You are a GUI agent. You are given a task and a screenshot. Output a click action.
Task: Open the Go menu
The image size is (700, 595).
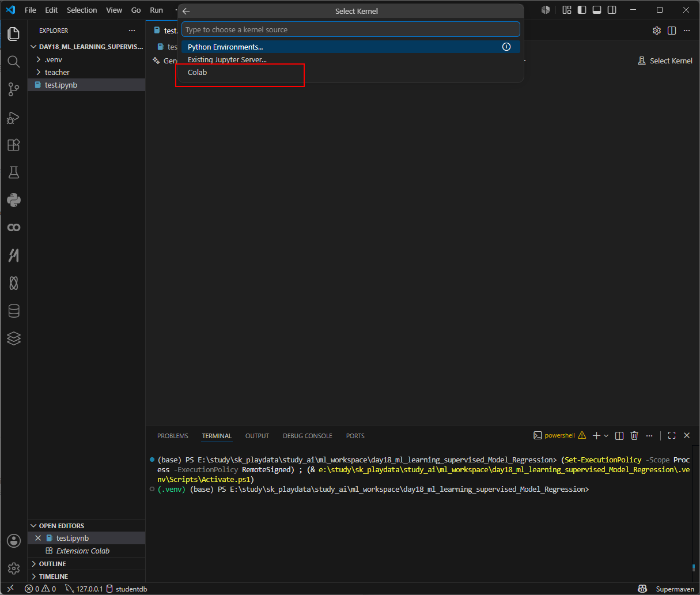click(136, 10)
